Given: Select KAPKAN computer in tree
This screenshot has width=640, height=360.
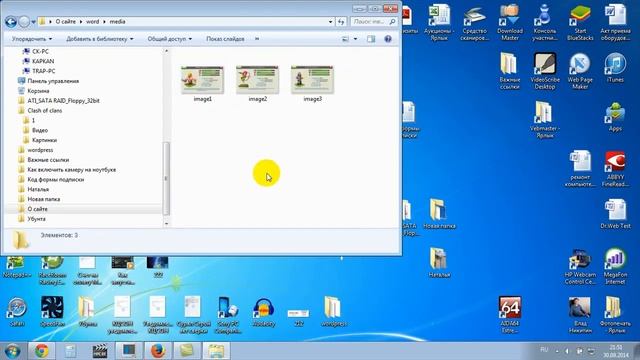Looking at the screenshot, I should point(43,61).
